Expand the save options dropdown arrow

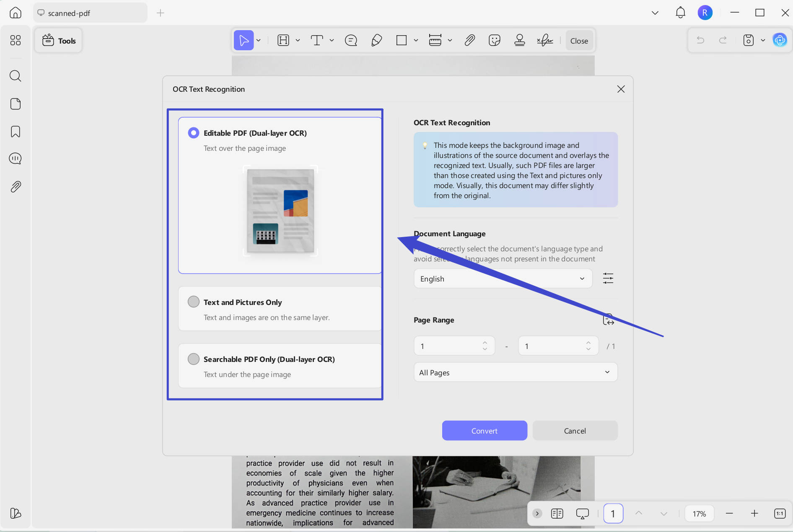coord(763,40)
